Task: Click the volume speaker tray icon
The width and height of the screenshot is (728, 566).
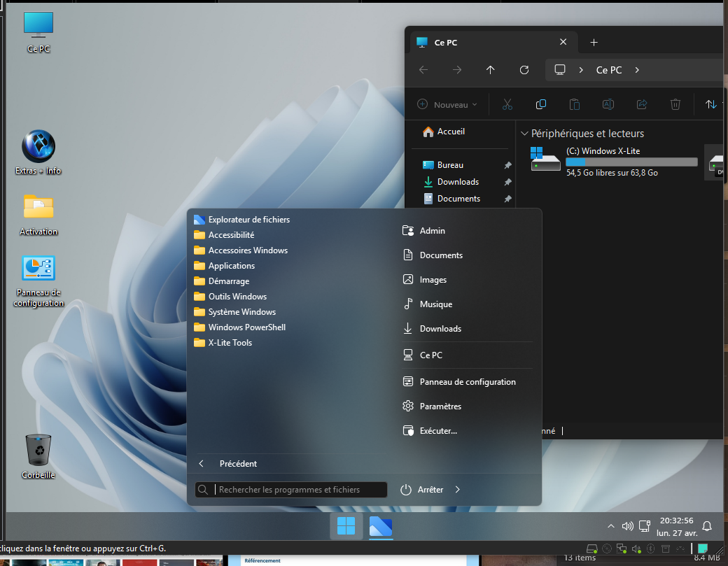Action: pyautogui.click(x=627, y=526)
